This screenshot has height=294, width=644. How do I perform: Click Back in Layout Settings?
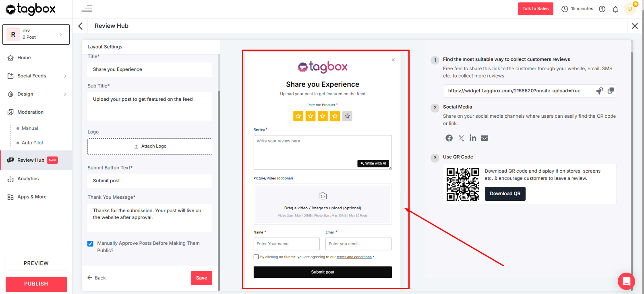[97, 278]
